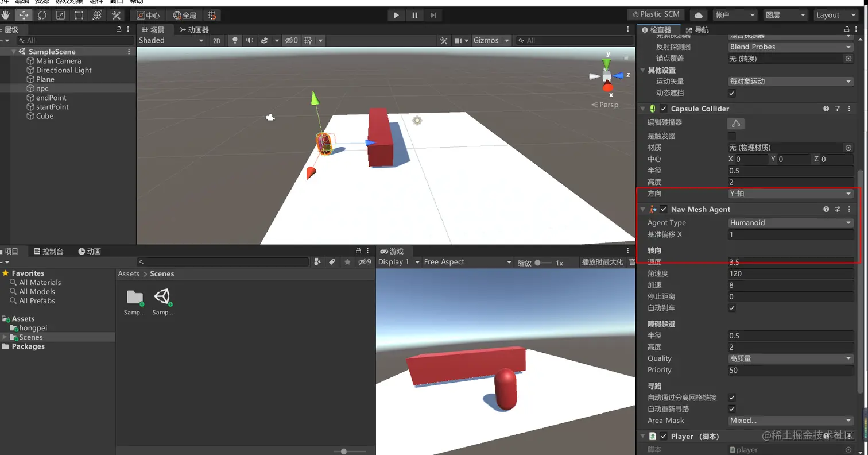Image resolution: width=868 pixels, height=455 pixels.
Task: Open scene component tools wrench icon
Action: [444, 40]
